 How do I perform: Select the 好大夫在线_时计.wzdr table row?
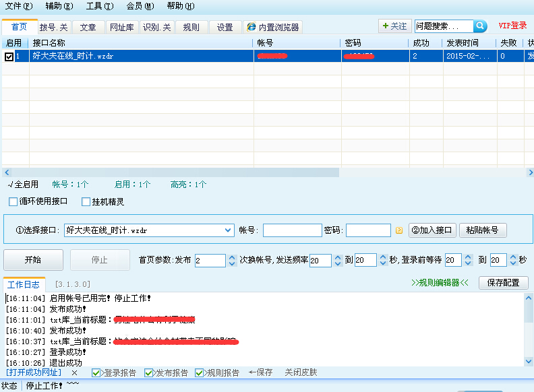point(268,56)
